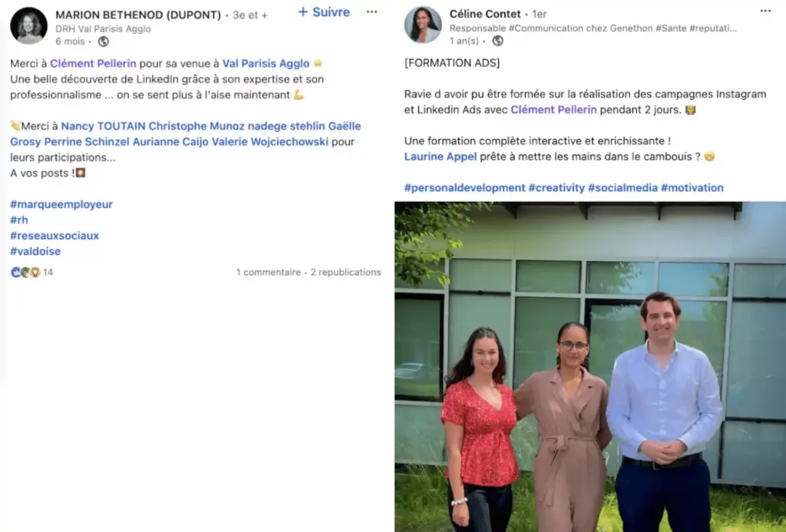The image size is (786, 532).
Task: Open the three-dot menu on Marion's post
Action: pos(372,12)
